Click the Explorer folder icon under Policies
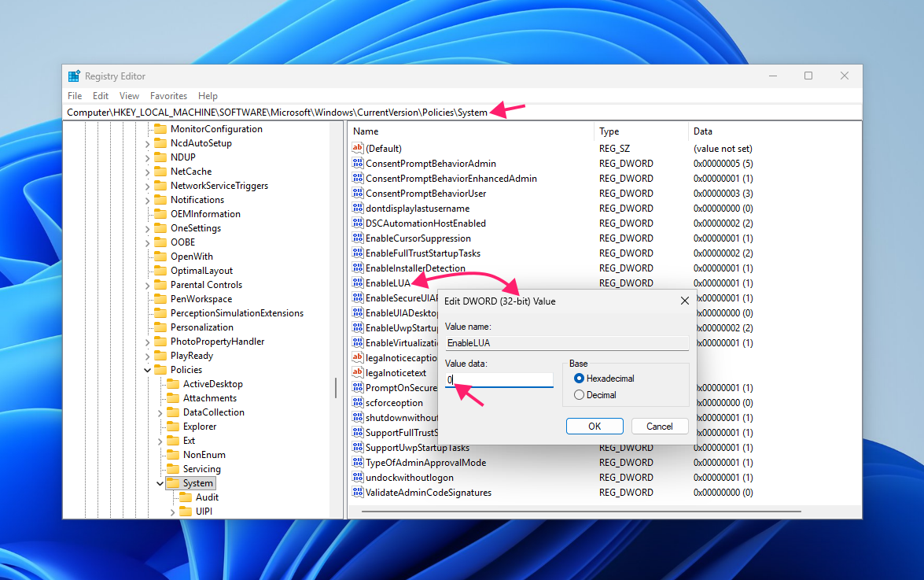Viewport: 924px width, 580px height. (173, 427)
